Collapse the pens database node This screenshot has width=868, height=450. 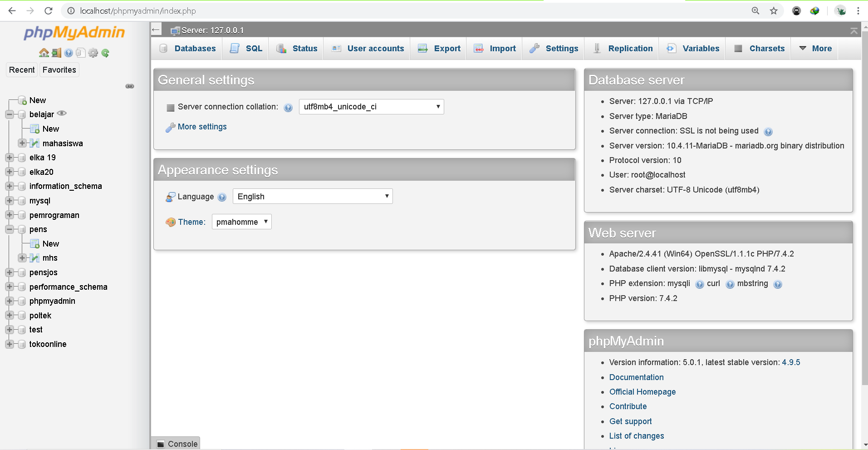(10, 229)
